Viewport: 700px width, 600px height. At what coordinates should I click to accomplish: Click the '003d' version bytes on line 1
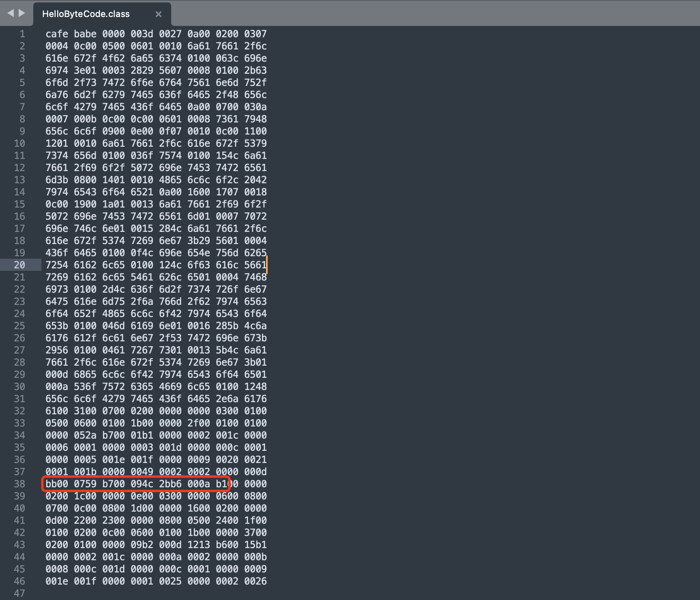(x=142, y=34)
